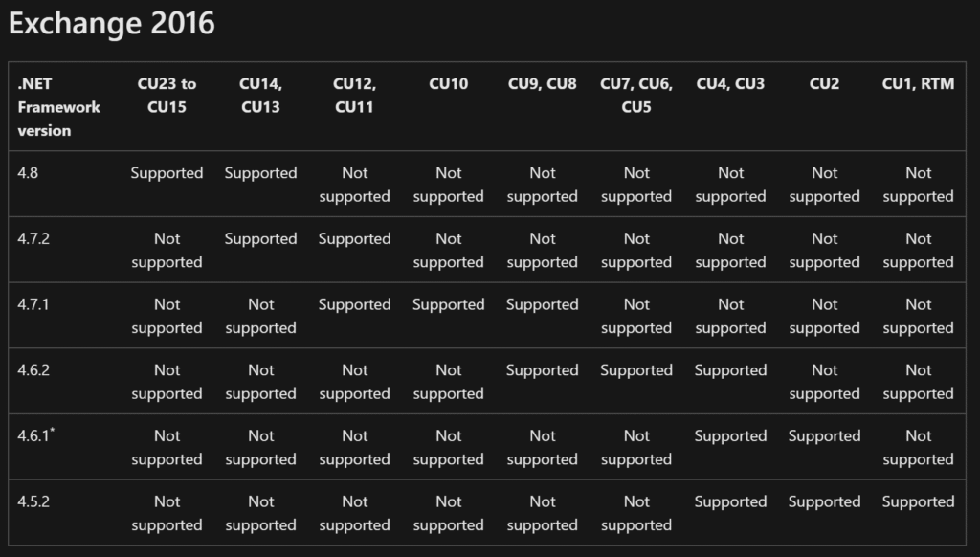
Task: Select the "CU2" column header
Action: click(824, 84)
